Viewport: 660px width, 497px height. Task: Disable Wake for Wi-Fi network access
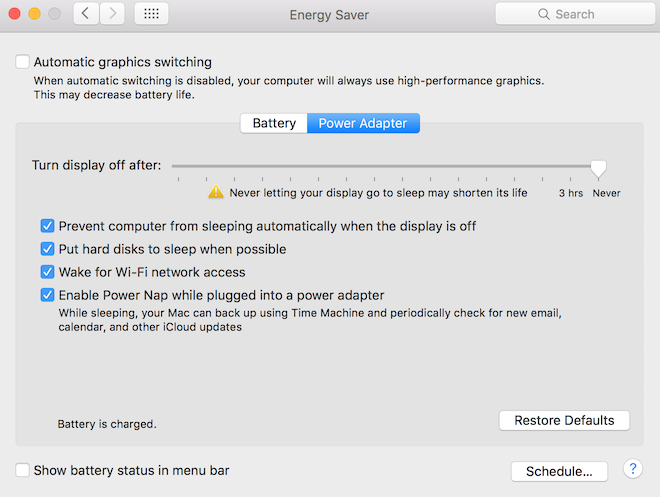(48, 272)
